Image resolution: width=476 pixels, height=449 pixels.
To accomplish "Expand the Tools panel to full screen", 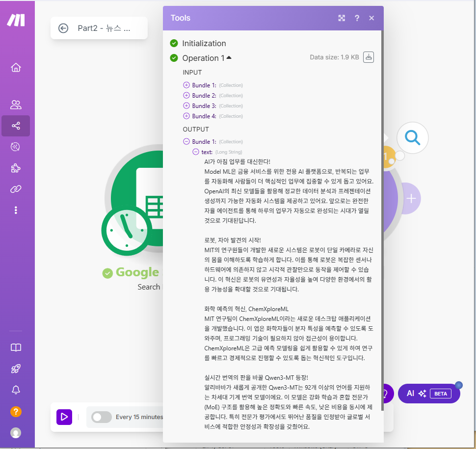I will click(342, 18).
